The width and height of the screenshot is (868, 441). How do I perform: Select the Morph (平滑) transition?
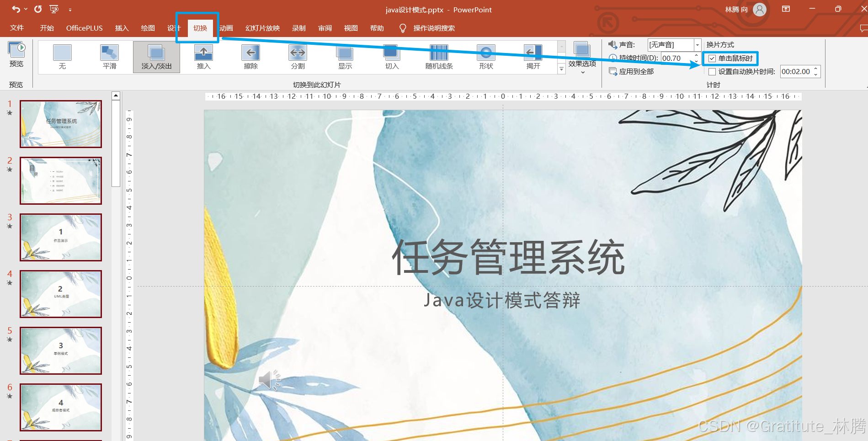click(x=109, y=57)
